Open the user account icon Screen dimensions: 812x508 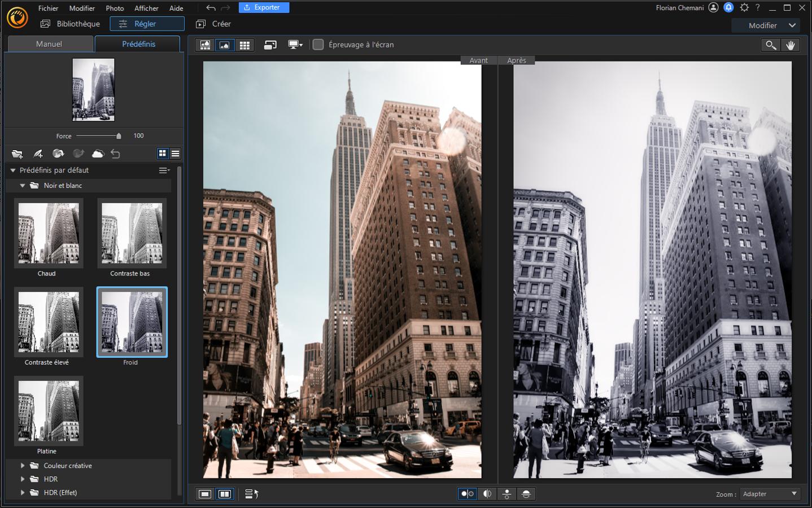point(714,8)
